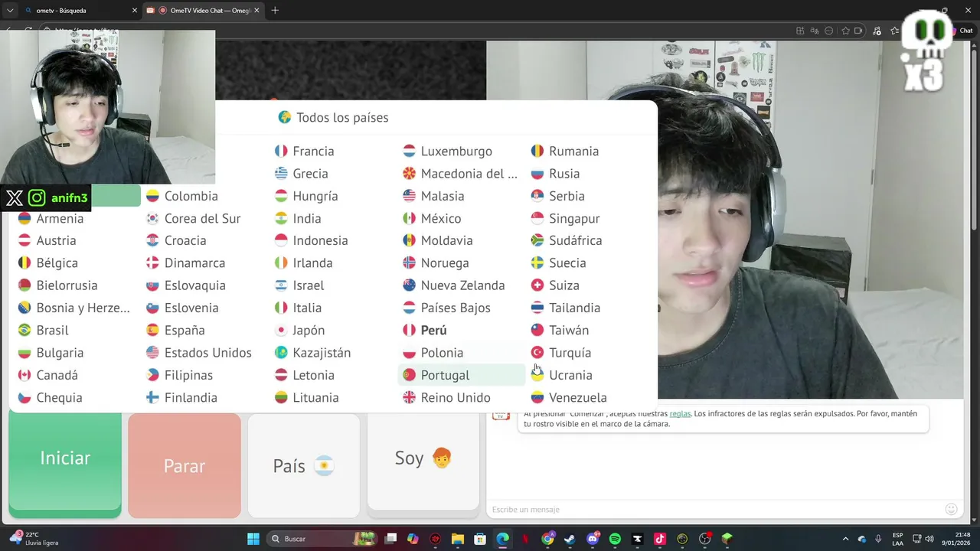The height and width of the screenshot is (551, 980).
Task: Pick México from the country list
Action: (x=433, y=219)
